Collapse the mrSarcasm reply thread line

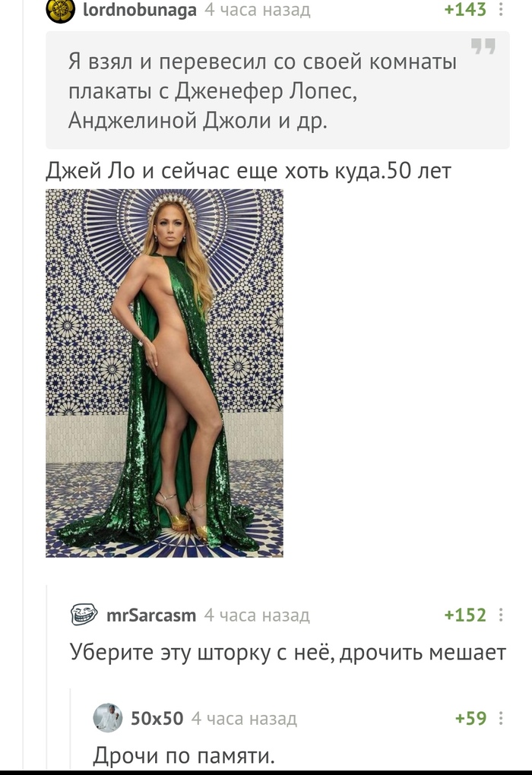click(x=47, y=677)
